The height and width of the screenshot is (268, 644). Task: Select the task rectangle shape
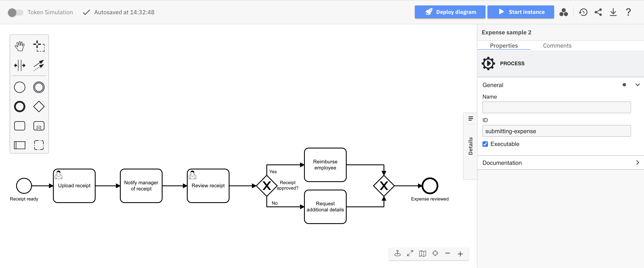click(x=20, y=126)
